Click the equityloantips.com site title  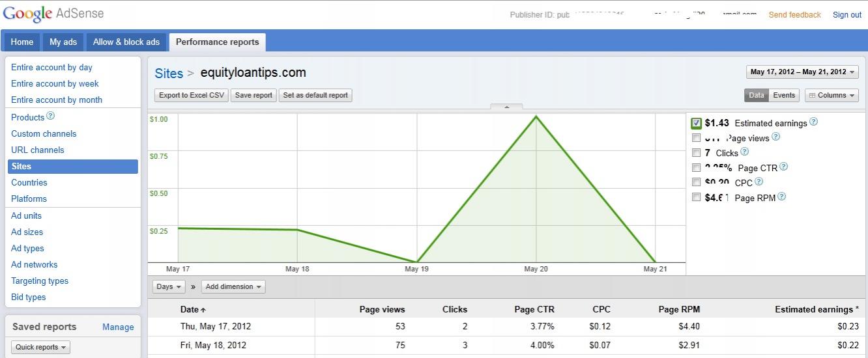point(253,72)
